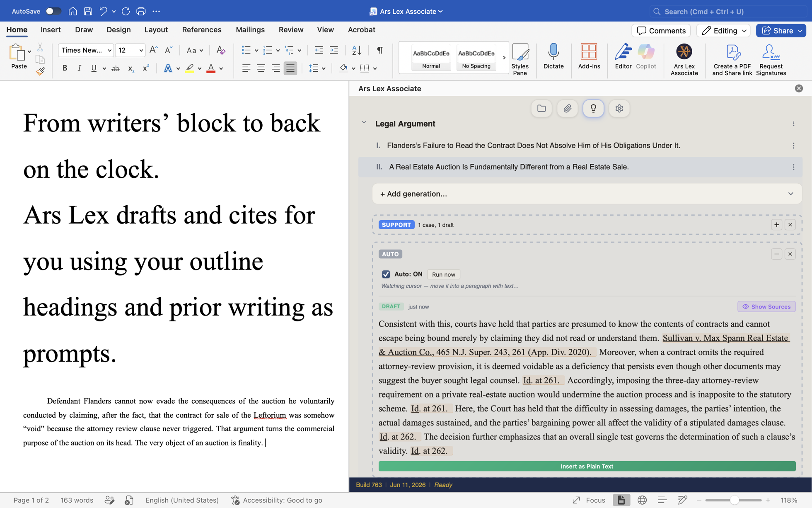Screen dimensions: 812x508
Task: Clear all formatting icon
Action: click(221, 50)
